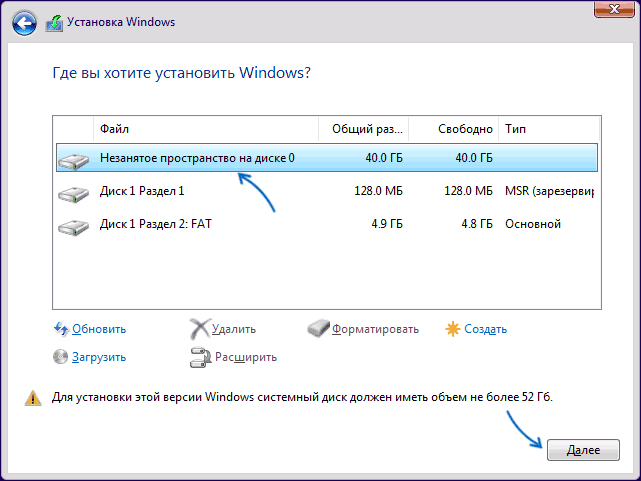Click the 128.0 МБ free space value

point(468,191)
